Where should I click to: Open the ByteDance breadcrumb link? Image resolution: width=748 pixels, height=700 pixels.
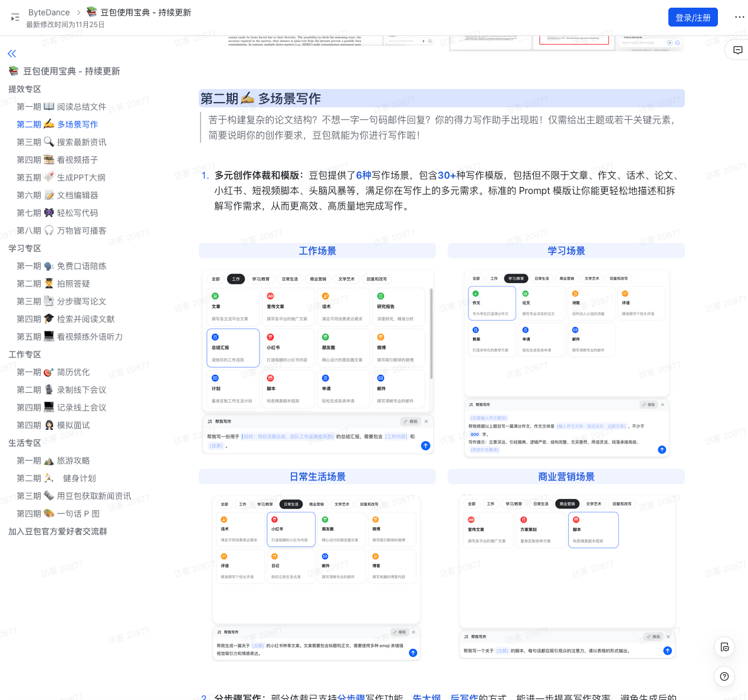(49, 12)
